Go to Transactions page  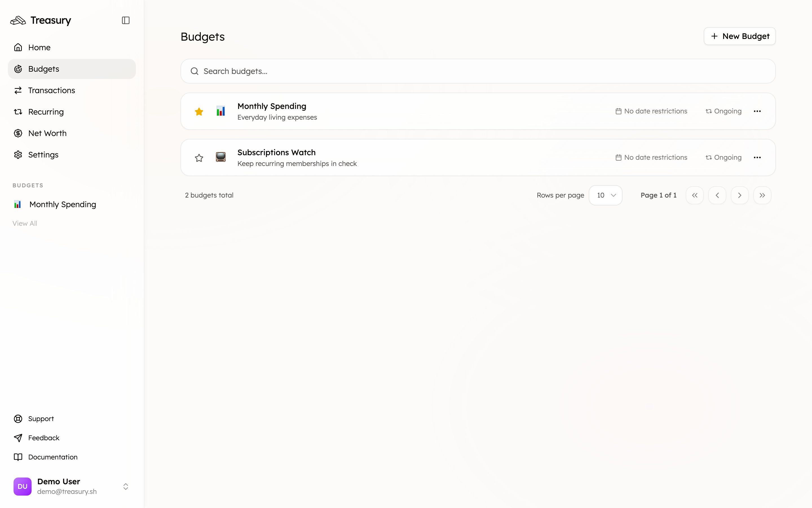[72, 90]
